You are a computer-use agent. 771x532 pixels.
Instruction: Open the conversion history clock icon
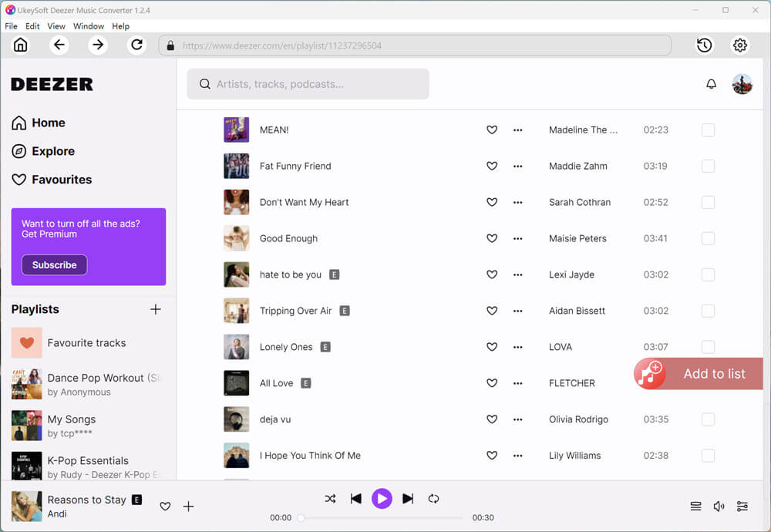point(704,45)
